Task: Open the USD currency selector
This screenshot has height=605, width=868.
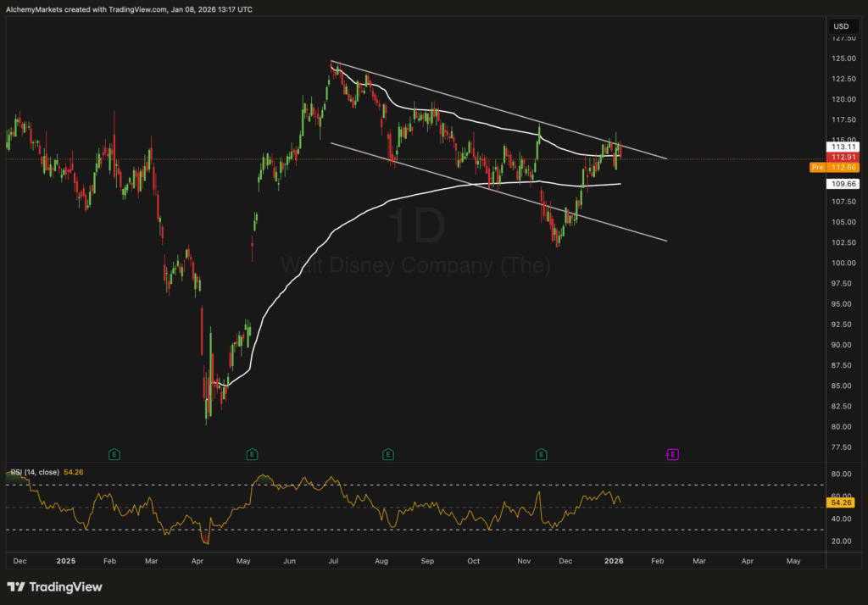Action: (841, 26)
